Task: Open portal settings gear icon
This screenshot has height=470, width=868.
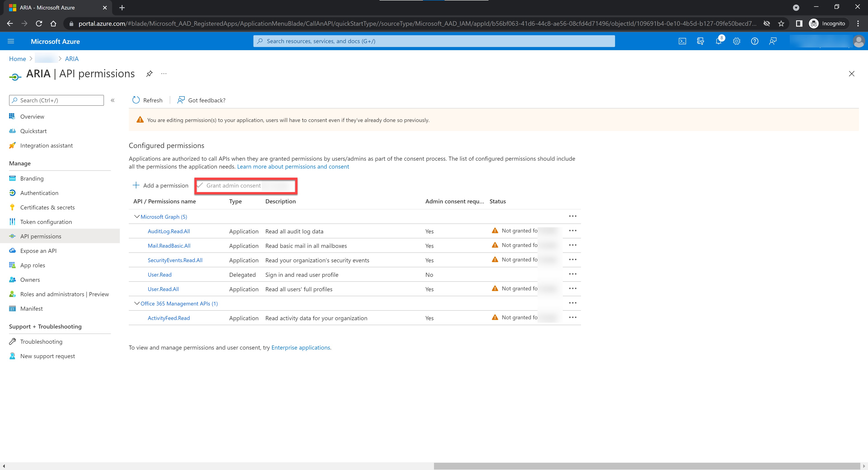Action: click(x=737, y=41)
